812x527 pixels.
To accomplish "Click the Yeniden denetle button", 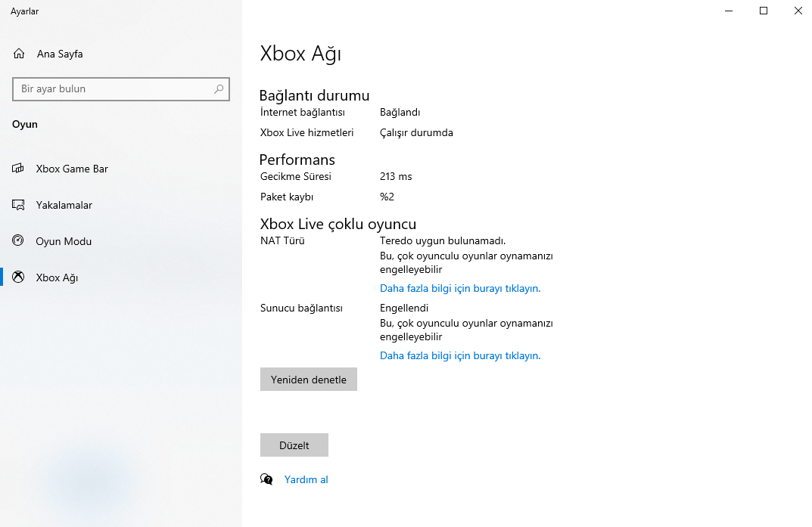I will 309,379.
